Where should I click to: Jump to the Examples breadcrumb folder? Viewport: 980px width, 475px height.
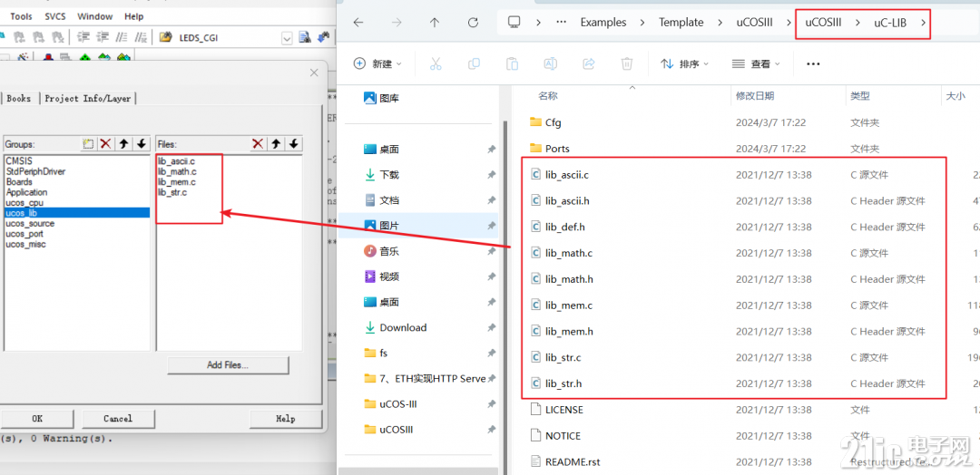coord(603,23)
